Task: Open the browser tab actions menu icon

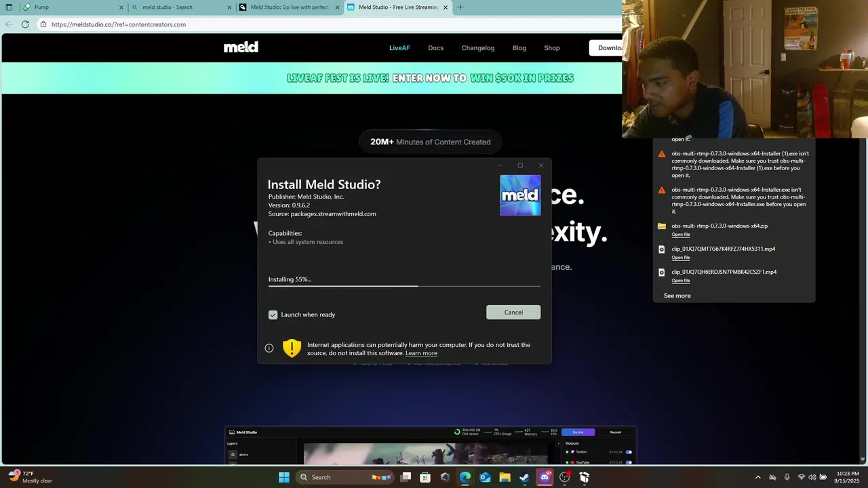Action: [x=9, y=7]
